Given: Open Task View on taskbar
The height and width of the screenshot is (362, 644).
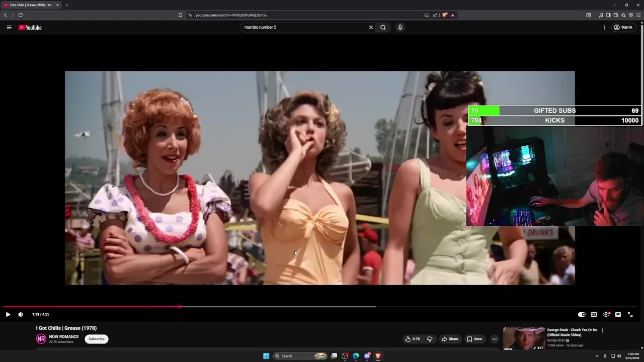Looking at the screenshot, I should pyautogui.click(x=334, y=356).
